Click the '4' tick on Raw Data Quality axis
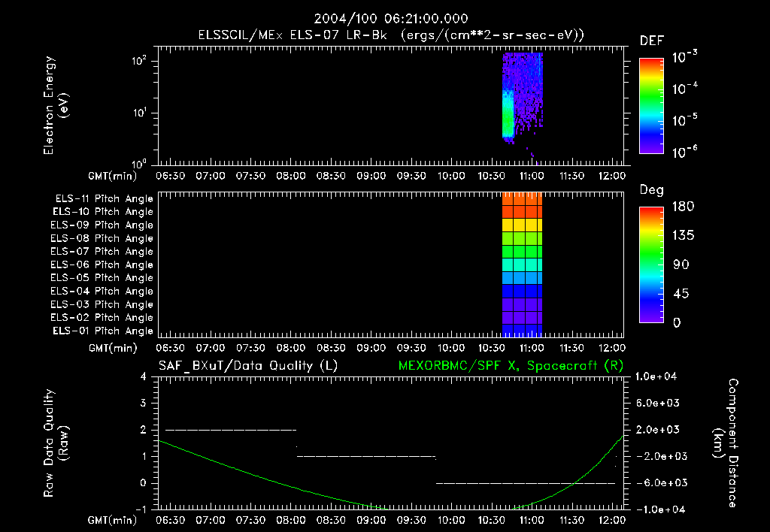 (144, 377)
